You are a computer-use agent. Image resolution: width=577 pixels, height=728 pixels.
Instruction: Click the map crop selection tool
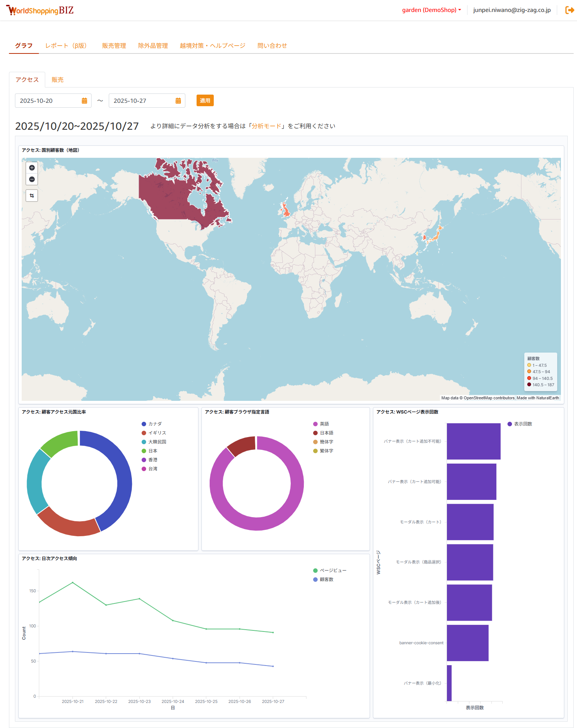32,196
